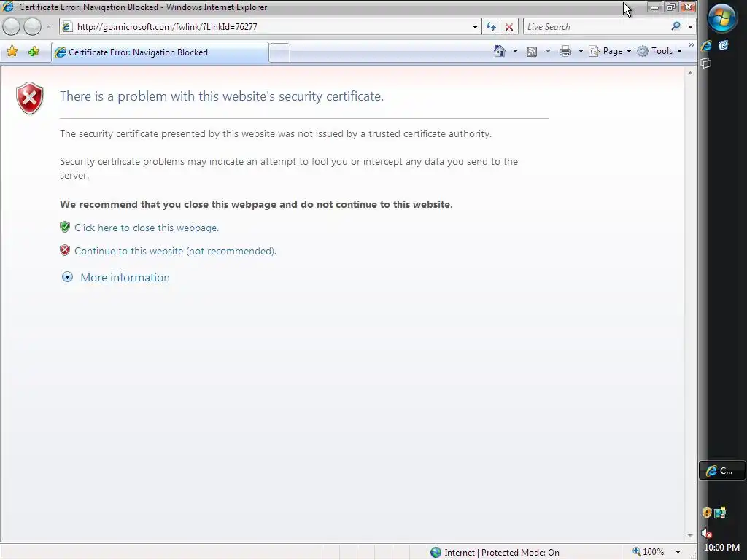Click the network tray icon
The width and height of the screenshot is (747, 560).
click(720, 513)
